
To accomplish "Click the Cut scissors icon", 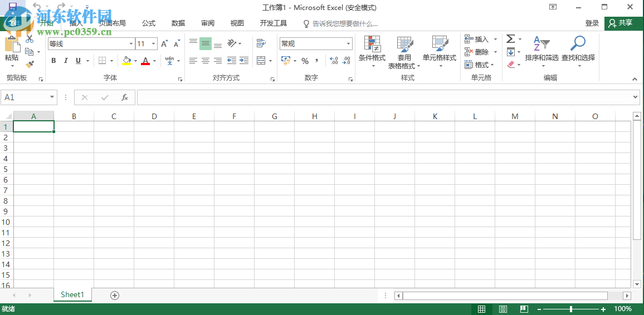I will (29, 40).
